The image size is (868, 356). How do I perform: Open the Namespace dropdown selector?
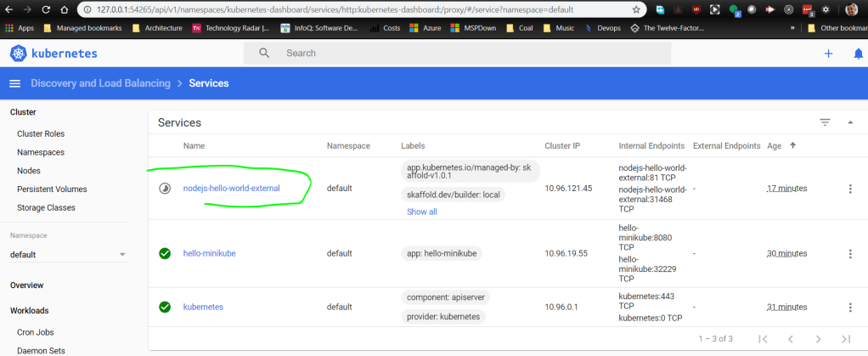68,254
